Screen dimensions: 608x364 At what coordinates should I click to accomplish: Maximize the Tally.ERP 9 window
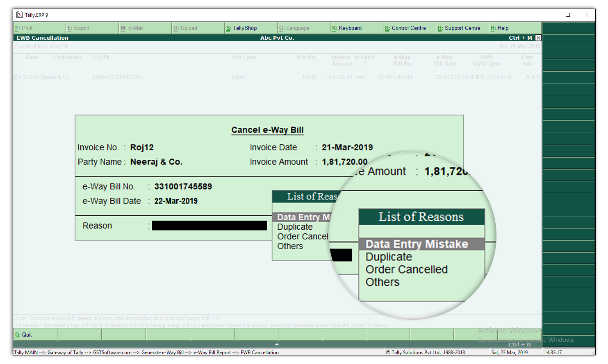(568, 15)
